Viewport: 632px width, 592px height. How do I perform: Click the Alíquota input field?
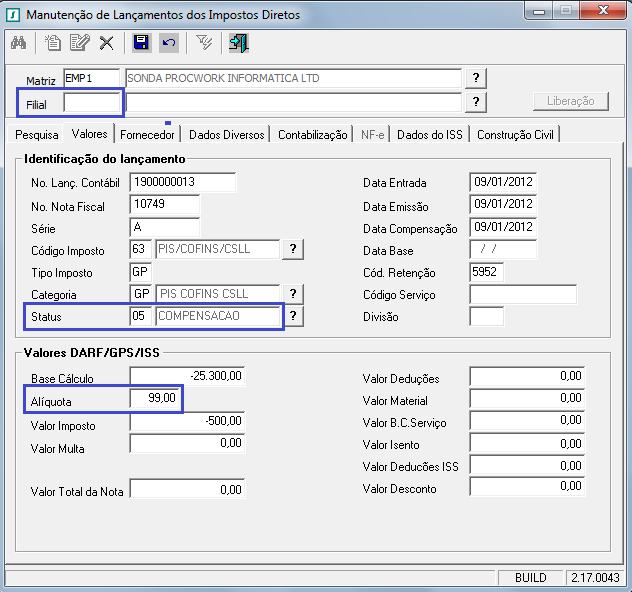click(x=155, y=399)
